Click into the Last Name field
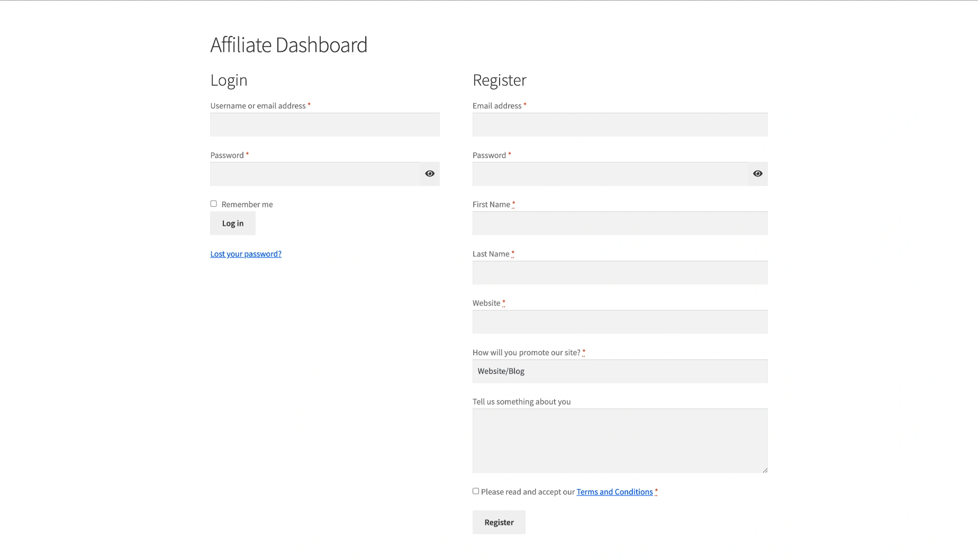This screenshot has height=560, width=978. click(x=620, y=273)
